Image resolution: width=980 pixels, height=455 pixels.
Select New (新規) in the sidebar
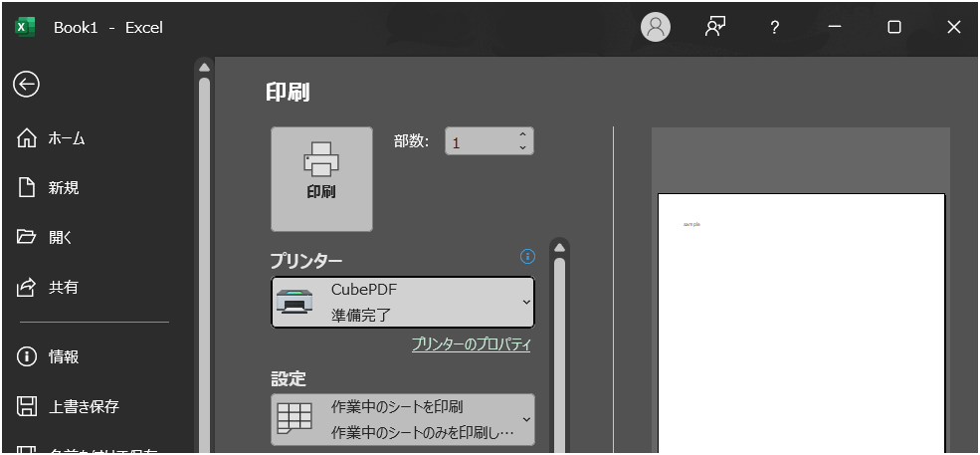(63, 188)
